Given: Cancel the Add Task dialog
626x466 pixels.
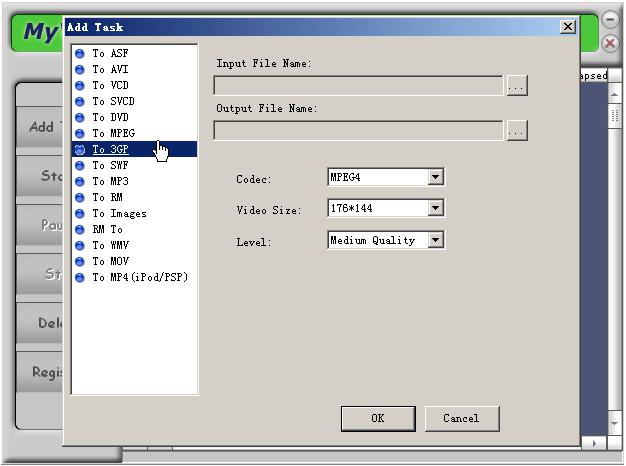Looking at the screenshot, I should click(x=462, y=418).
